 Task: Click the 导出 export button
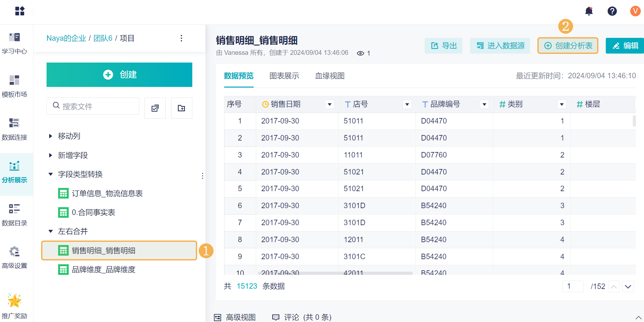(x=443, y=46)
